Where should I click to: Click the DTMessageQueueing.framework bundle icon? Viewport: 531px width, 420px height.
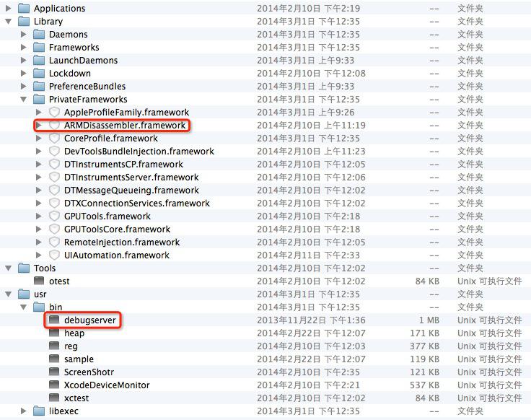coord(54,190)
